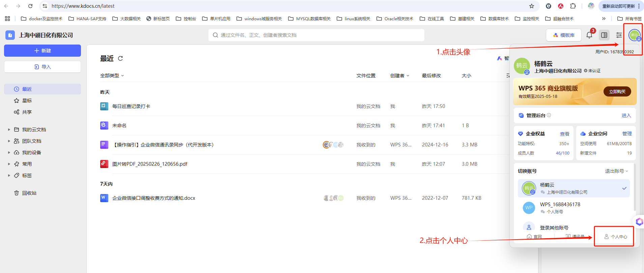Sort by 最后修改 column header
This screenshot has height=273, width=644.
431,76
